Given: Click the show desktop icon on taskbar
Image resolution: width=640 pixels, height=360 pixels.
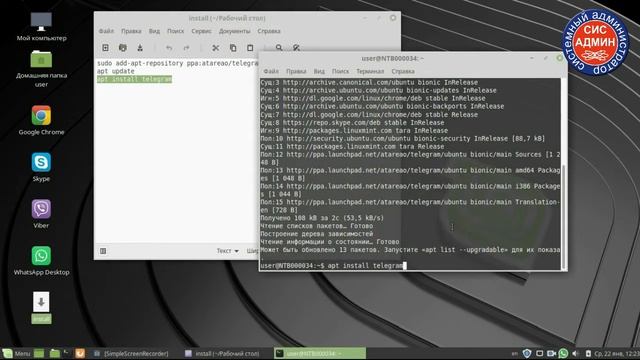Looking at the screenshot, I should click(x=39, y=353).
